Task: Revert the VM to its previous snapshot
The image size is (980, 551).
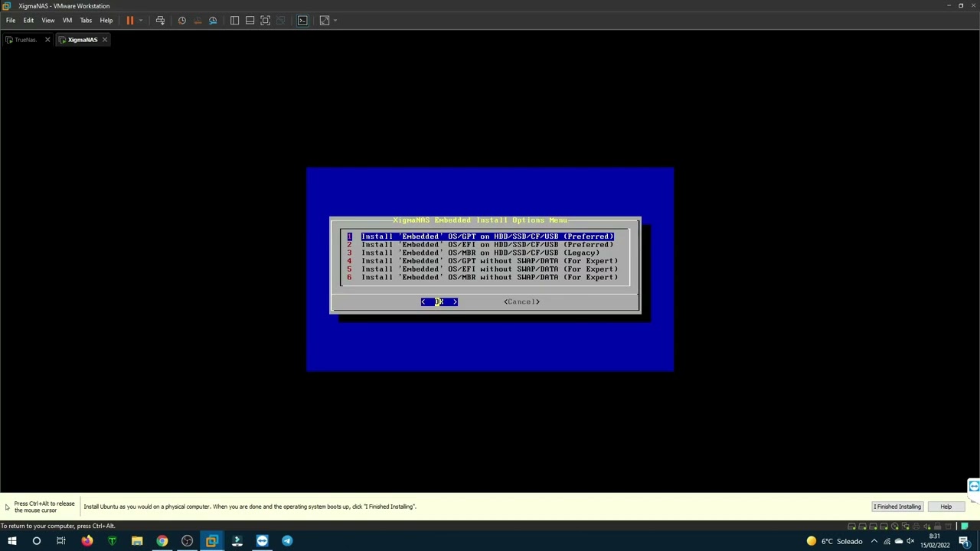Action: pos(198,21)
